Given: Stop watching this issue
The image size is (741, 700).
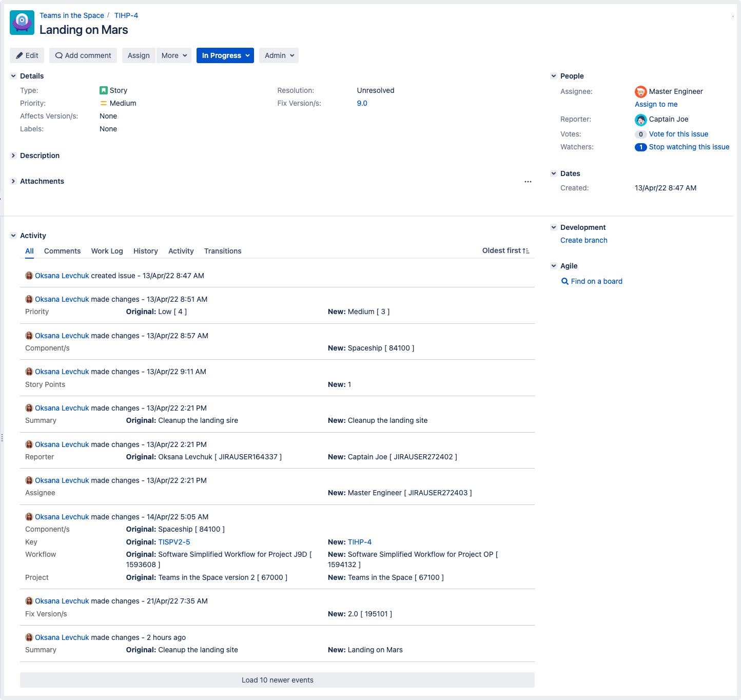Looking at the screenshot, I should tap(689, 147).
